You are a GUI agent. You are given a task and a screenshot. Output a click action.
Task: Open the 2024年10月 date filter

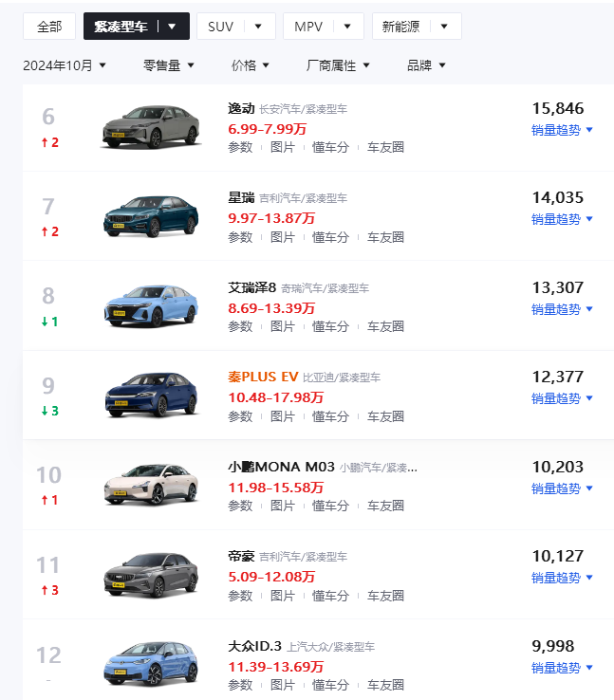65,65
